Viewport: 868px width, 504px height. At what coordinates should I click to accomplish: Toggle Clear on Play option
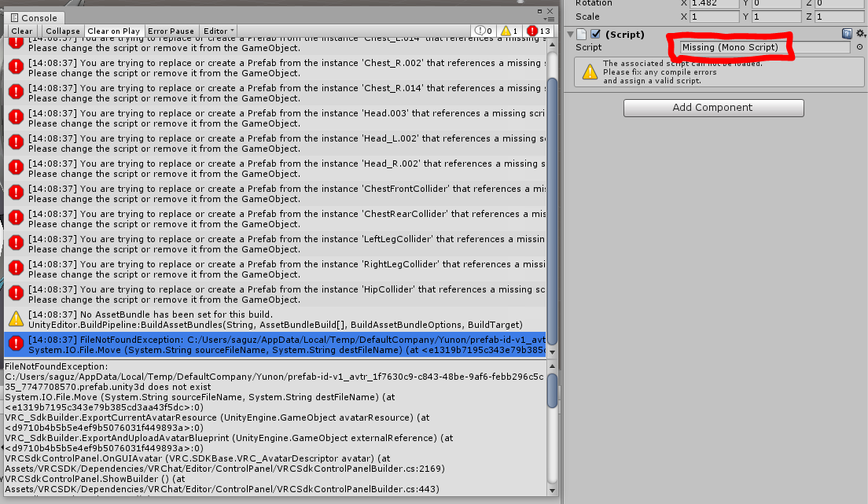click(x=113, y=31)
